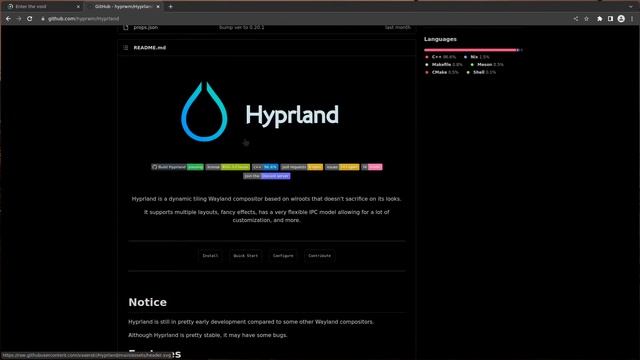
Task: Share this page with the share icon
Action: pos(576,19)
